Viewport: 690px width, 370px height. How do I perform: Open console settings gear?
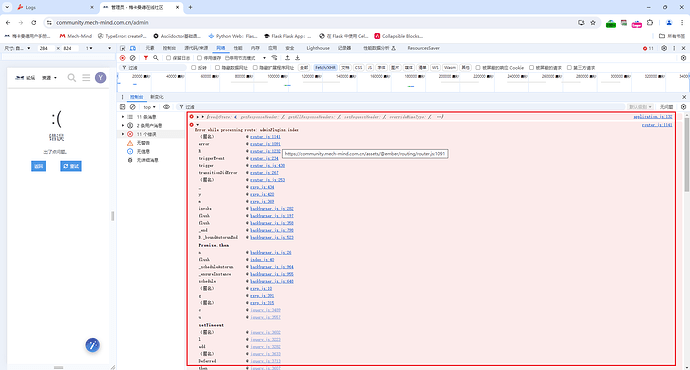pyautogui.click(x=683, y=107)
